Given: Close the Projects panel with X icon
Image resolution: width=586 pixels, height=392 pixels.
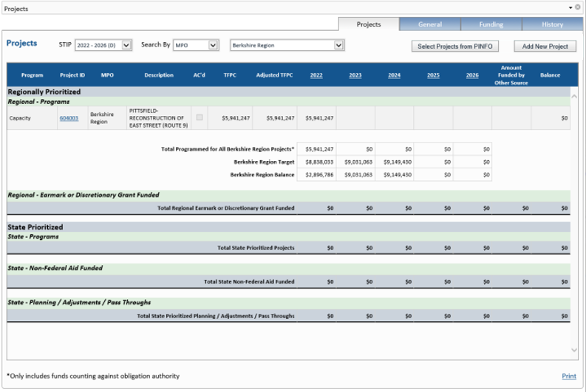Looking at the screenshot, I should [578, 7].
